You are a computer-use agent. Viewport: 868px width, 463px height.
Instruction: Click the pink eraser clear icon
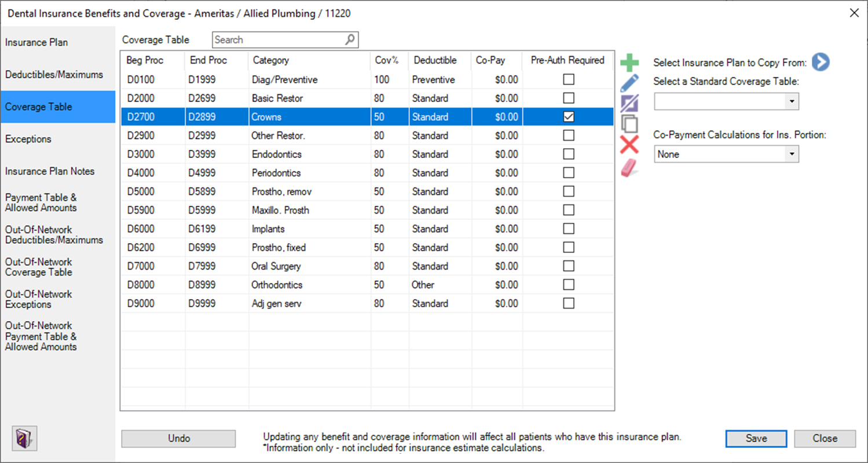[629, 168]
